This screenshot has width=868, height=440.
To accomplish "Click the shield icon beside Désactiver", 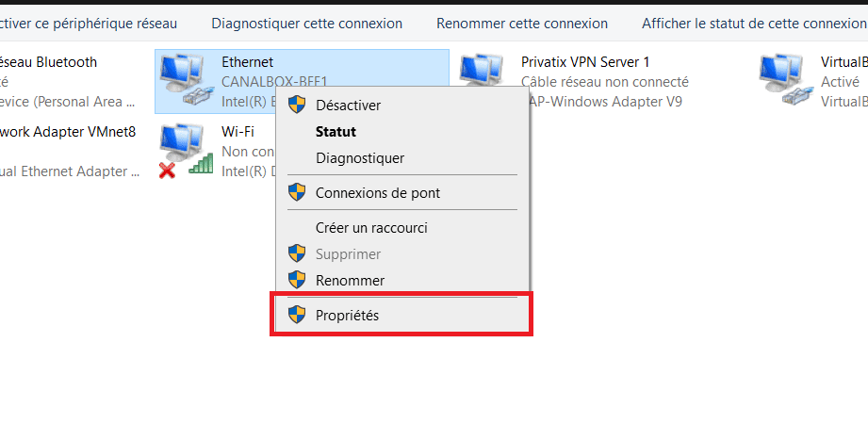I will (x=297, y=105).
